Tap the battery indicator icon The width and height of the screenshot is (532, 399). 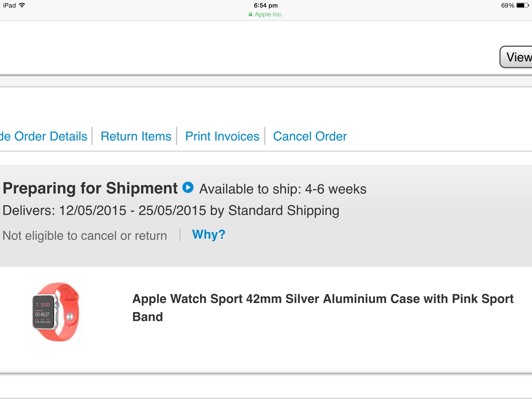[523, 5]
